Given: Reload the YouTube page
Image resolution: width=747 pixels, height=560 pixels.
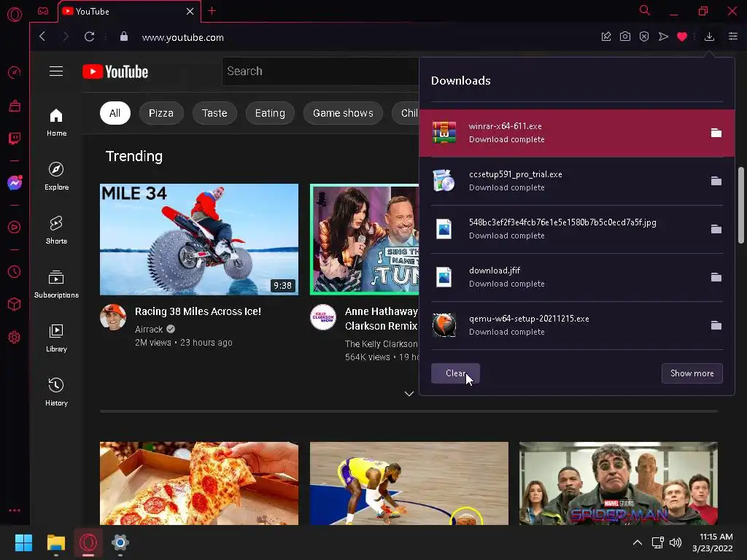Looking at the screenshot, I should pyautogui.click(x=89, y=36).
